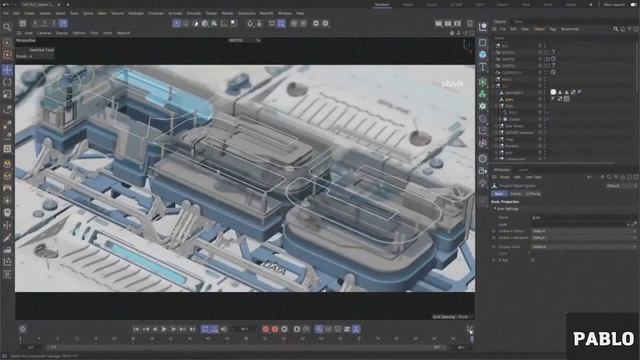
Task: Click the Record Active Objects button
Action: click(266, 329)
